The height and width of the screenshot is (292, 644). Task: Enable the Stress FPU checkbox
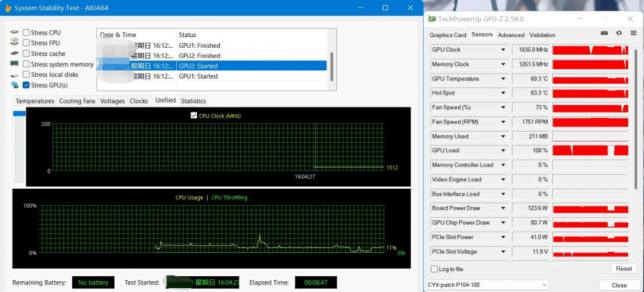(x=26, y=43)
